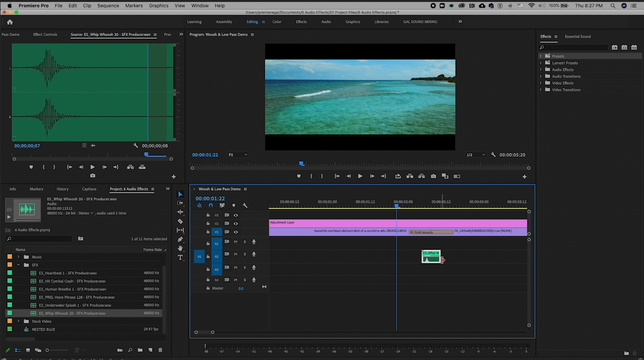Hide the V2 track with its eye icon
The image size is (644, 360).
click(235, 224)
